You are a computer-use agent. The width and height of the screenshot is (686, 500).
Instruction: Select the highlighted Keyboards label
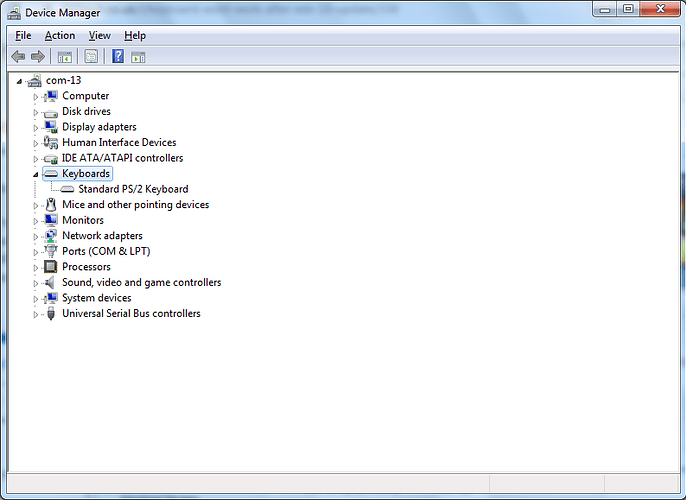(86, 174)
